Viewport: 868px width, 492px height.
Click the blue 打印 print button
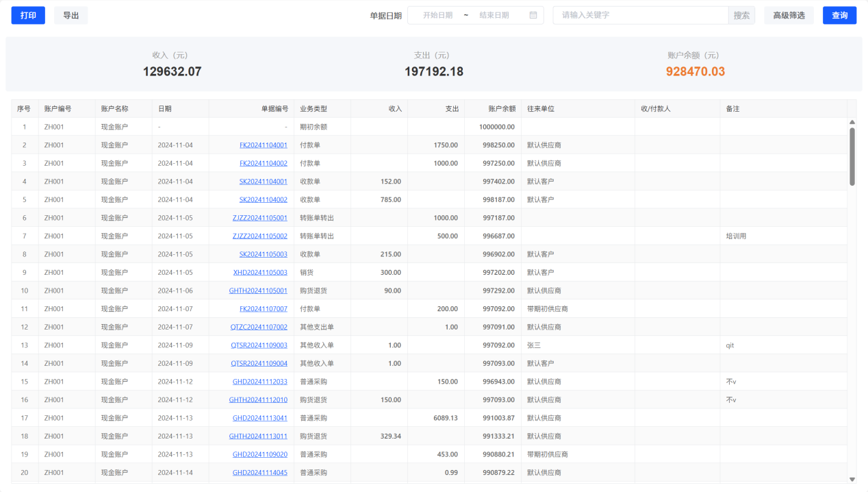tap(28, 15)
